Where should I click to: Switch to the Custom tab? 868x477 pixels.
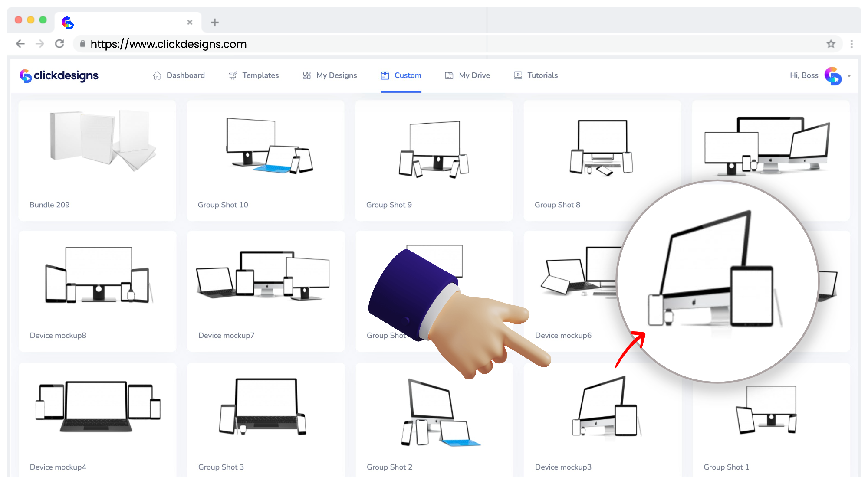pos(401,75)
